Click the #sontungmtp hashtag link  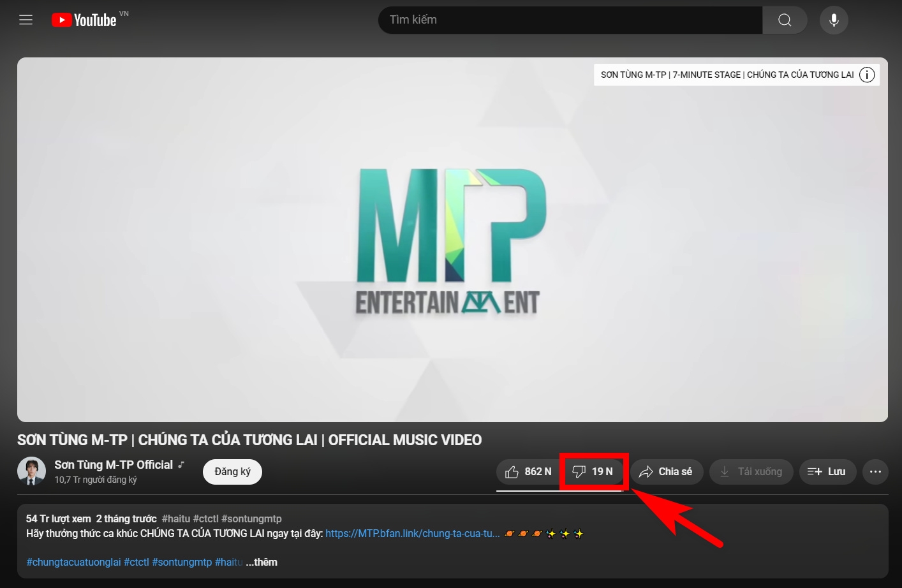click(x=251, y=518)
